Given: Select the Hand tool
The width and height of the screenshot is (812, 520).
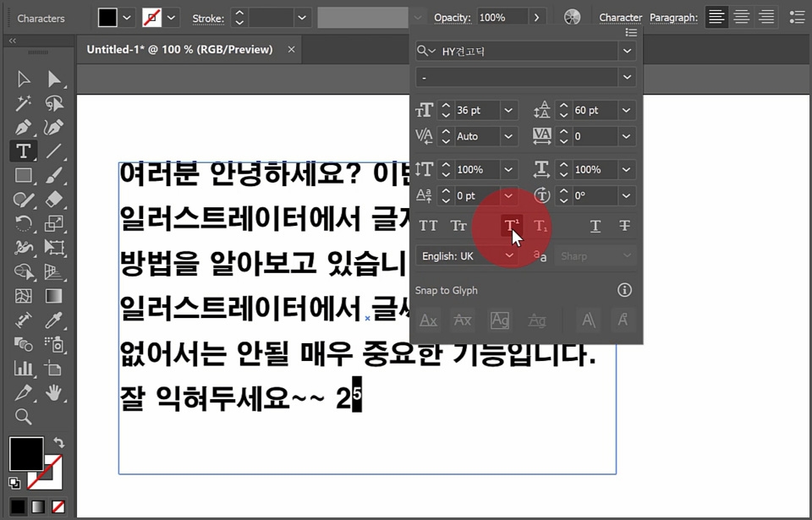Looking at the screenshot, I should 54,392.
